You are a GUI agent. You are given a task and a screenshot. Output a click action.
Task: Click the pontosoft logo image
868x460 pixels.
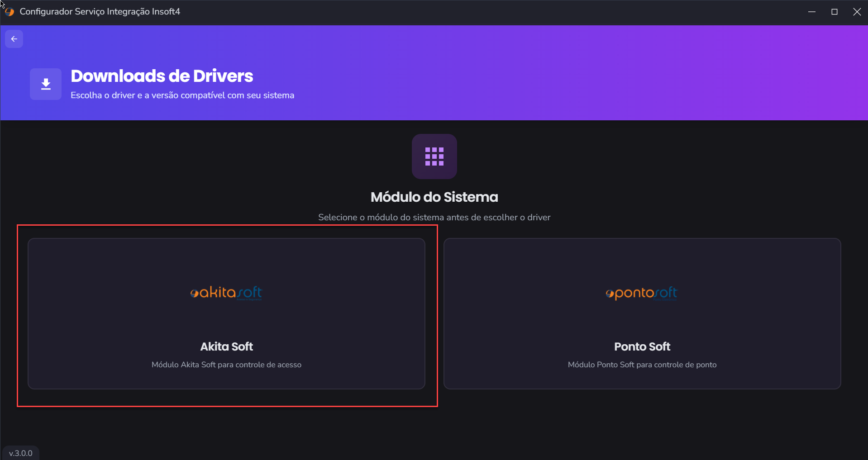[x=642, y=294]
